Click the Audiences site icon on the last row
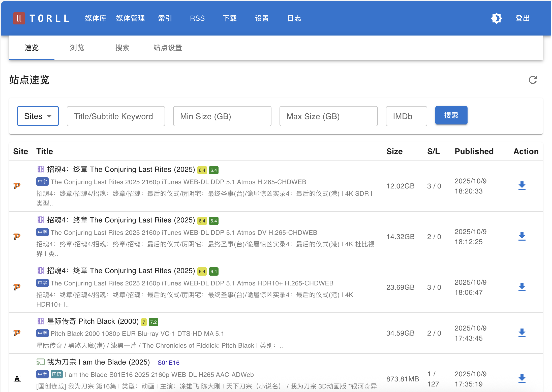 pyautogui.click(x=17, y=379)
